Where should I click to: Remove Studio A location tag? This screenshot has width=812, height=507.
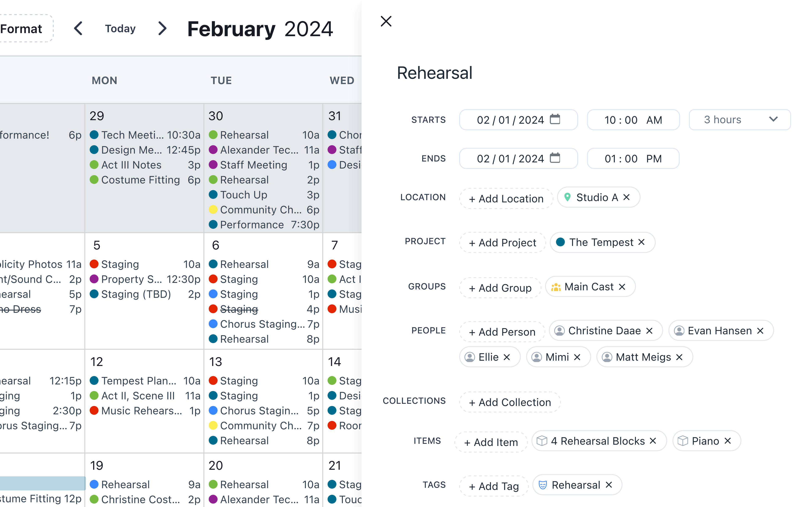pos(626,197)
